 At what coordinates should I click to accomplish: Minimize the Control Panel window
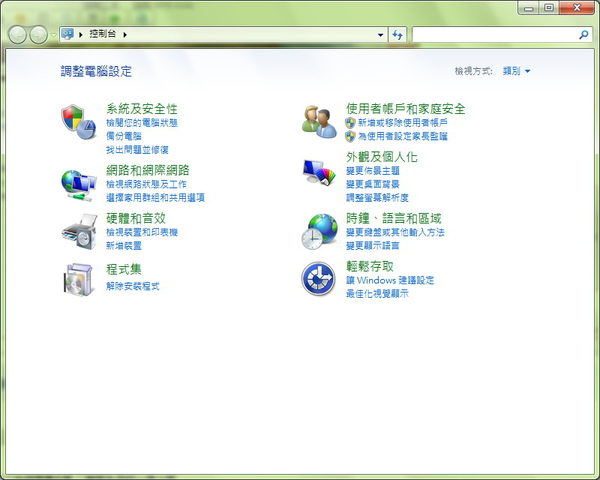528,8
